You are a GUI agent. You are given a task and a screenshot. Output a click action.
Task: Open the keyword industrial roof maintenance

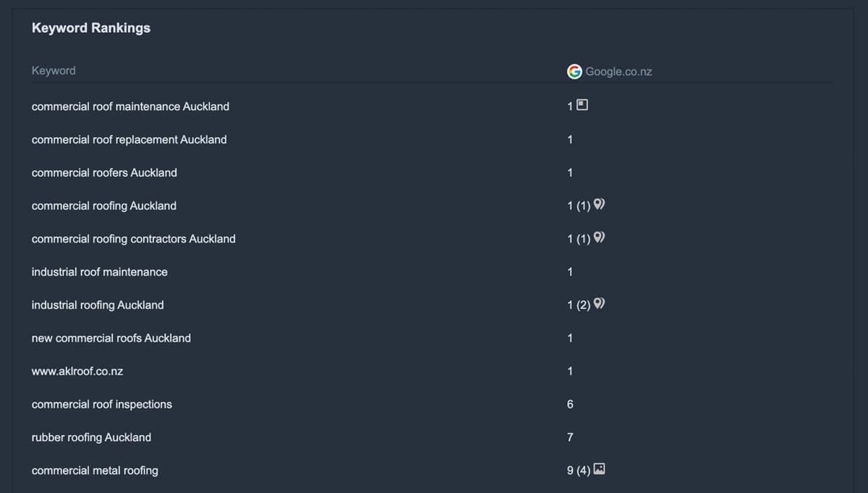[x=99, y=271]
